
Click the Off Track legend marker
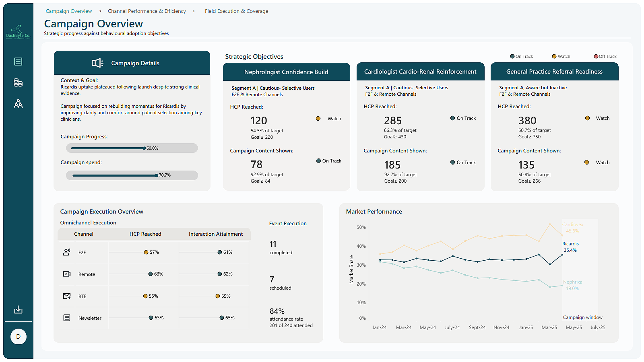(x=596, y=56)
